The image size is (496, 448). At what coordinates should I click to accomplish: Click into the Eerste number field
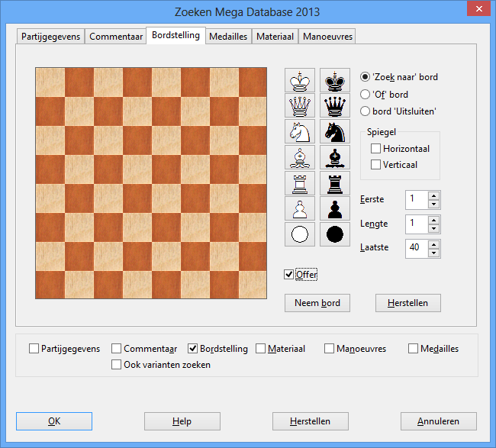click(x=417, y=200)
